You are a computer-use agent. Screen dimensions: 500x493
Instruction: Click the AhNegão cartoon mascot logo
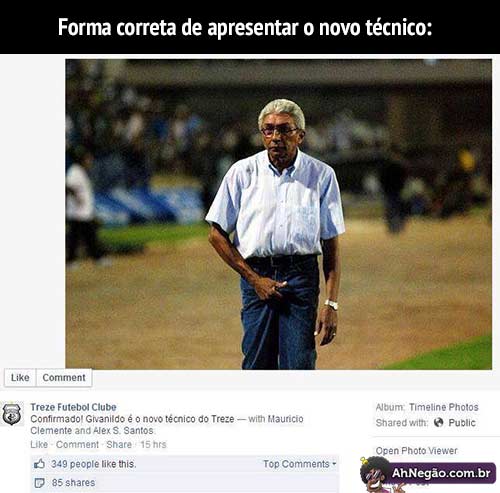[377, 474]
